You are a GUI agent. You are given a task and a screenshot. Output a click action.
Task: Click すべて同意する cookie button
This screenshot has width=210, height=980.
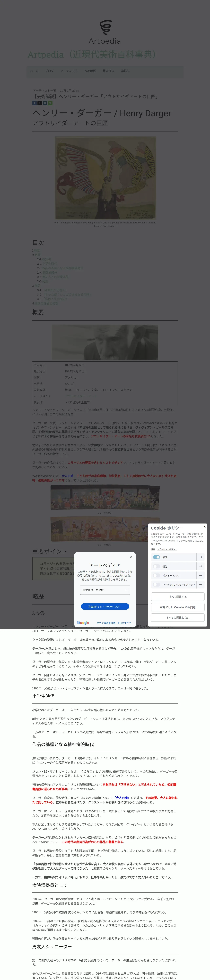coord(178,596)
